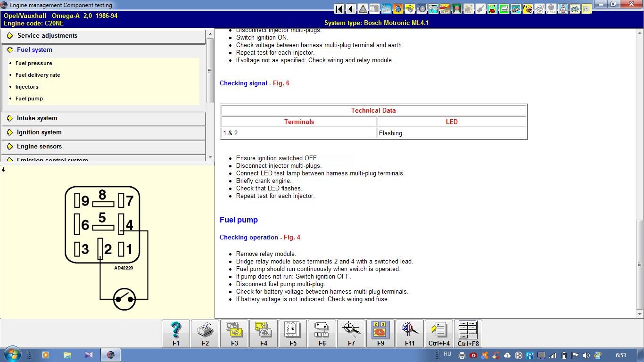Click the 'Terminals' column header

pyautogui.click(x=299, y=122)
